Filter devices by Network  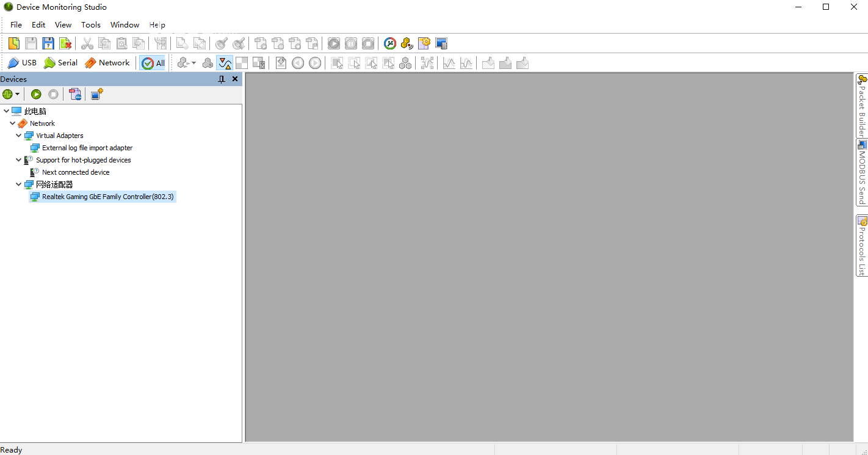click(107, 63)
